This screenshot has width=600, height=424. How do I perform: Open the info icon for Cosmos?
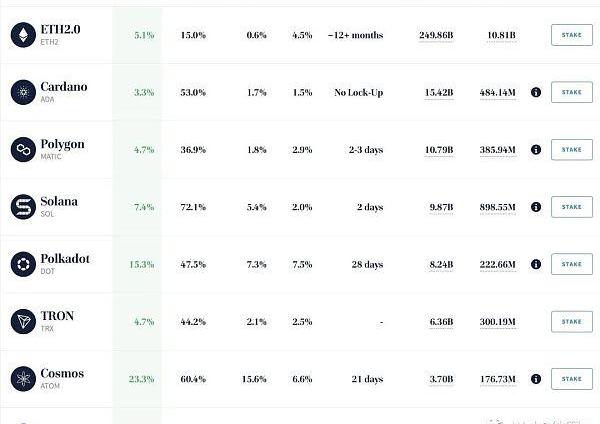(x=536, y=379)
